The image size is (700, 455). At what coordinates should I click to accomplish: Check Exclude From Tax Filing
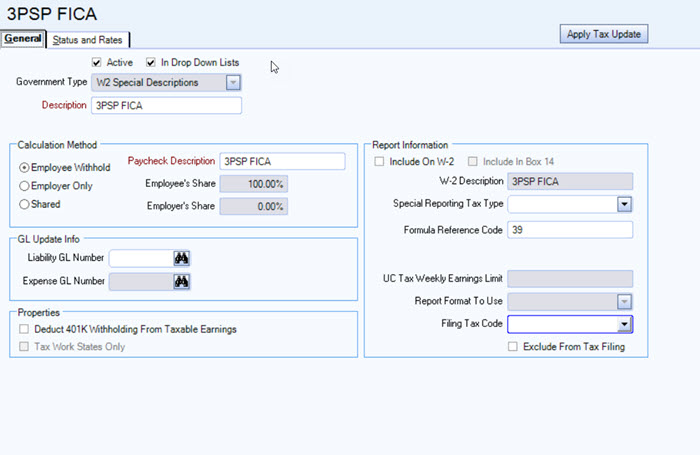tap(513, 346)
